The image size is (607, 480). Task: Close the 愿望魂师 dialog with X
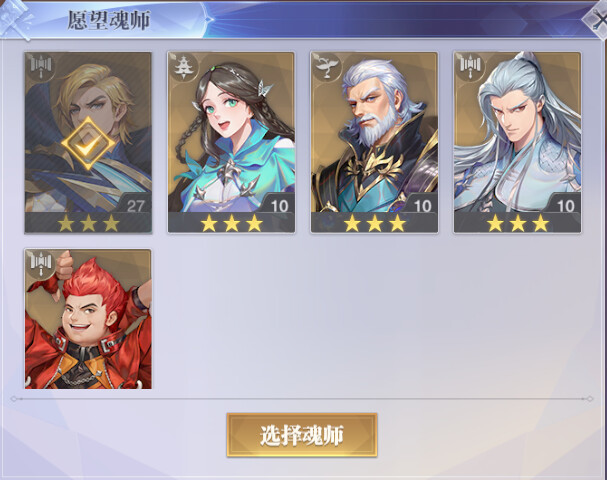(598, 20)
